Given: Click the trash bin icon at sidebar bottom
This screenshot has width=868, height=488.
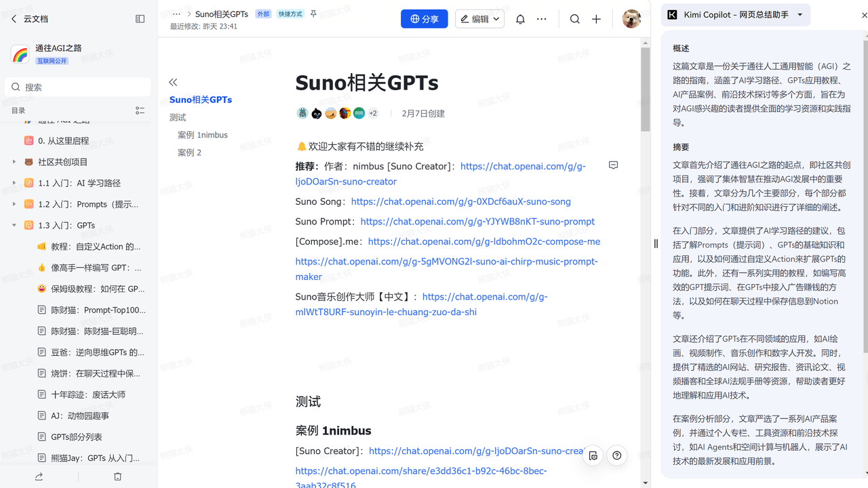Looking at the screenshot, I should coord(118,476).
